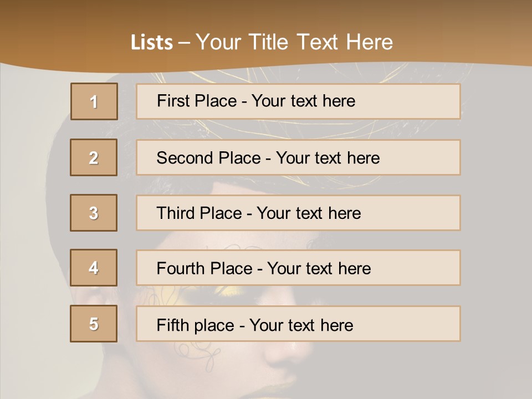Click the Third Place text box
Image resolution: width=532 pixels, height=399 pixels.
click(298, 213)
